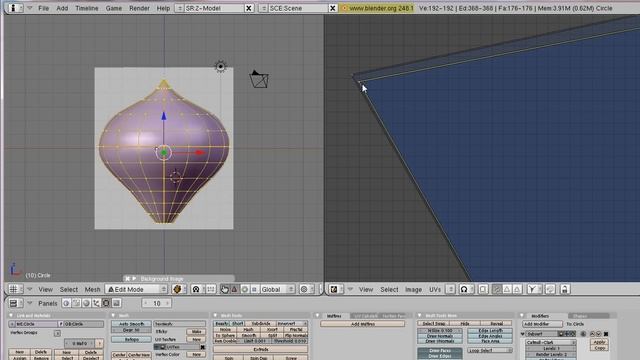Select the lamp object in the 3D viewport

coord(220,66)
